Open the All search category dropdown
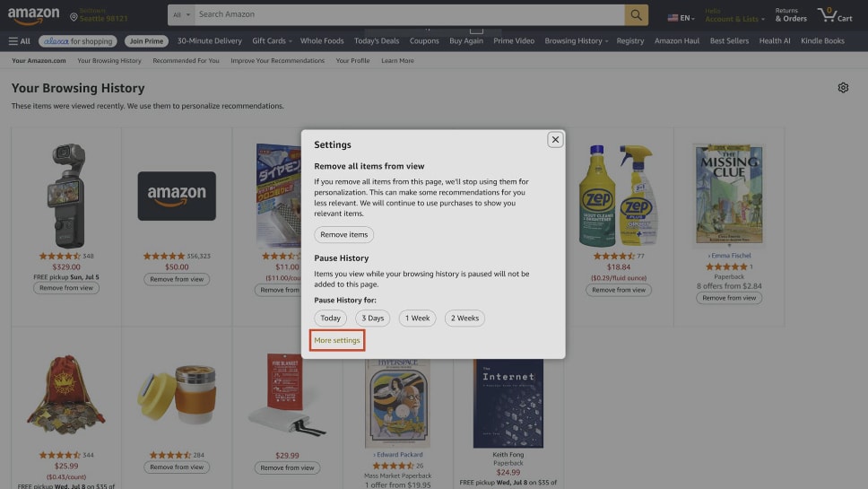 pos(181,15)
